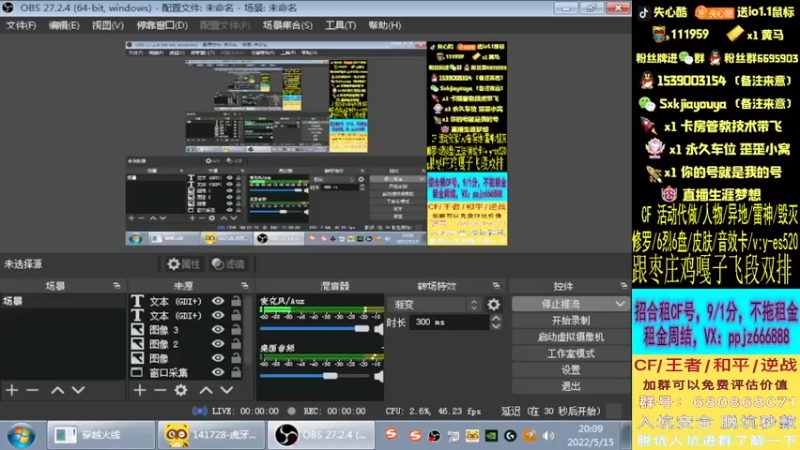Click 退出 to exit OBS

571,386
